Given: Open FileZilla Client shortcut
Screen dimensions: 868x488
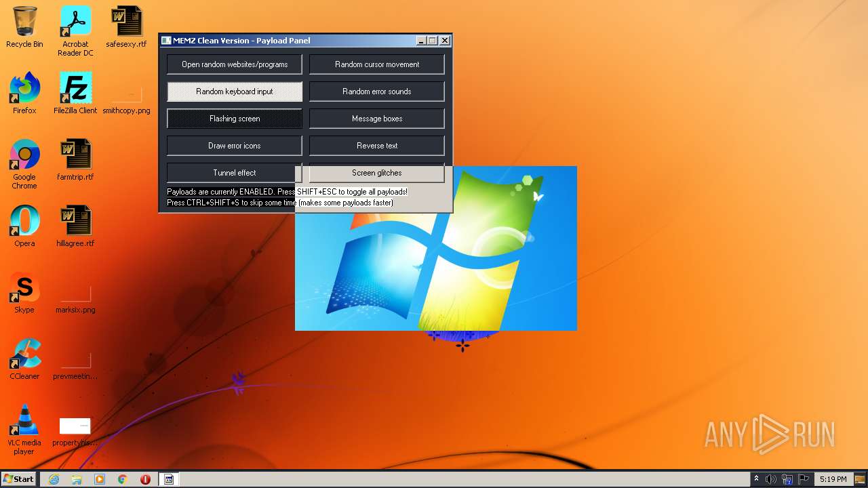Looking at the screenshot, I should pos(75,94).
